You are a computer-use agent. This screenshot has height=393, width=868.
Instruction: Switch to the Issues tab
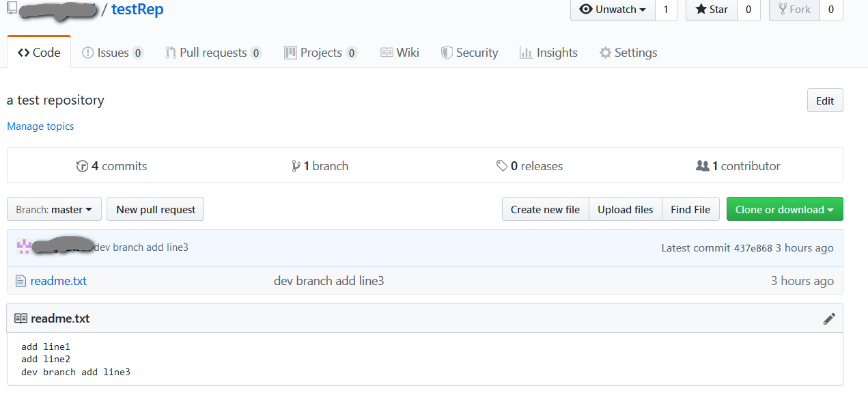point(113,53)
